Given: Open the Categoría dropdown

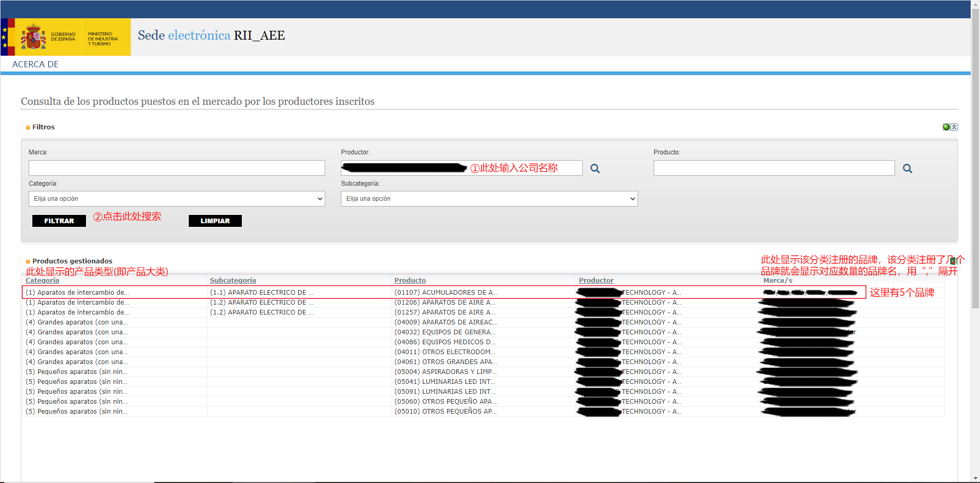Looking at the screenshot, I should (177, 199).
